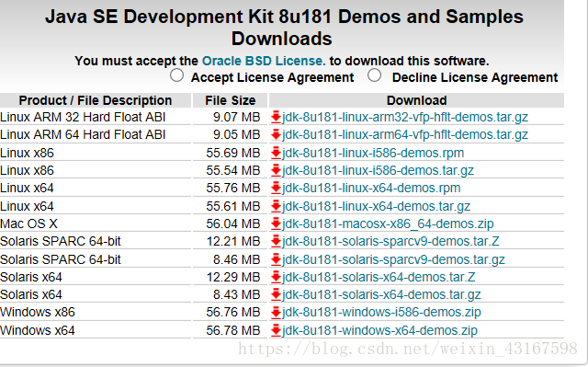Download jdk-8u181-macosx-x86_64-demos.zip link
Viewport: 588px width, 367px height.
388,224
